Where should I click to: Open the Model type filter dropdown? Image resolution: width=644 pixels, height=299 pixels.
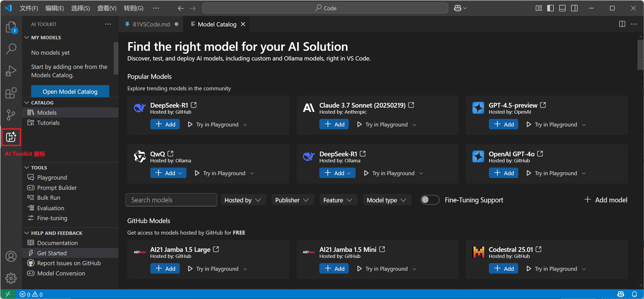[386, 200]
